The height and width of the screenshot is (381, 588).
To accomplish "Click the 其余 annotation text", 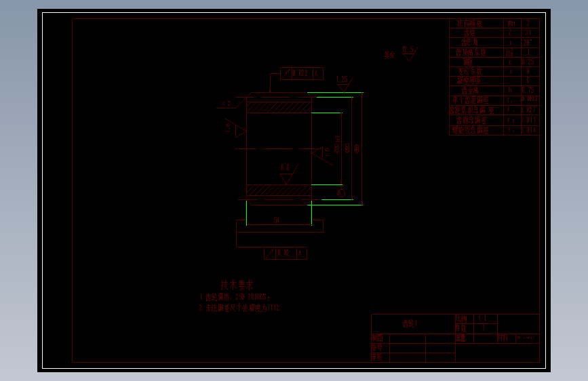I will 389,55.
